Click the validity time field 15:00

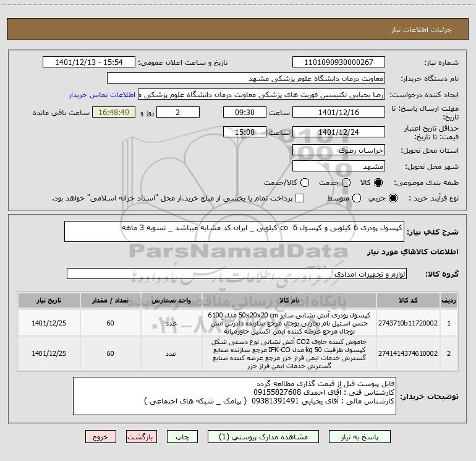pos(245,132)
